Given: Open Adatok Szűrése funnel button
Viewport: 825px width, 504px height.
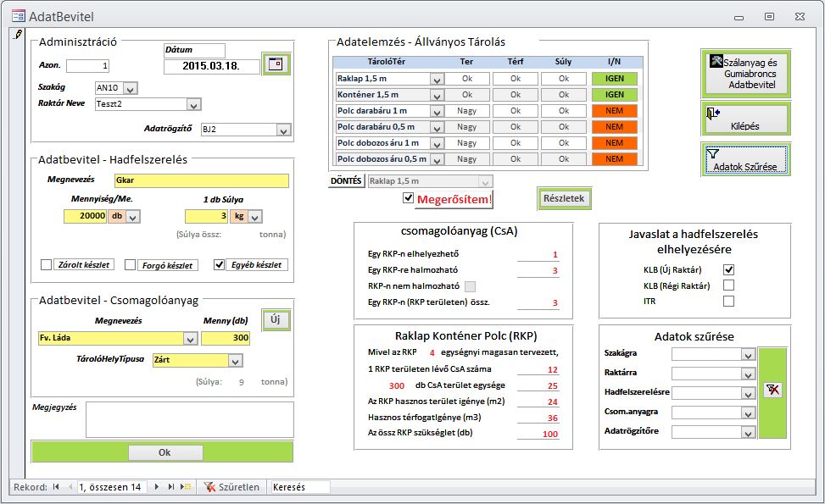Looking at the screenshot, I should [x=745, y=159].
